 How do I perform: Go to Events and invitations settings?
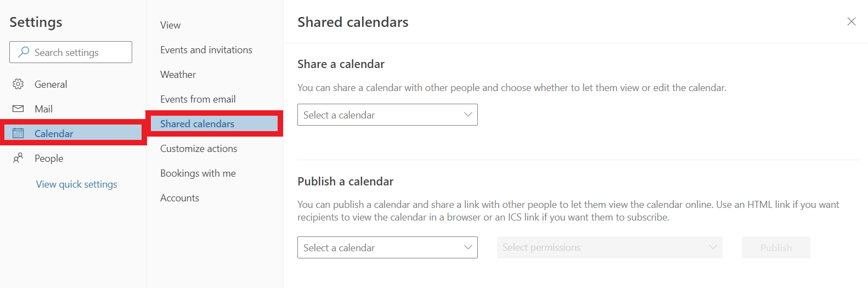206,50
